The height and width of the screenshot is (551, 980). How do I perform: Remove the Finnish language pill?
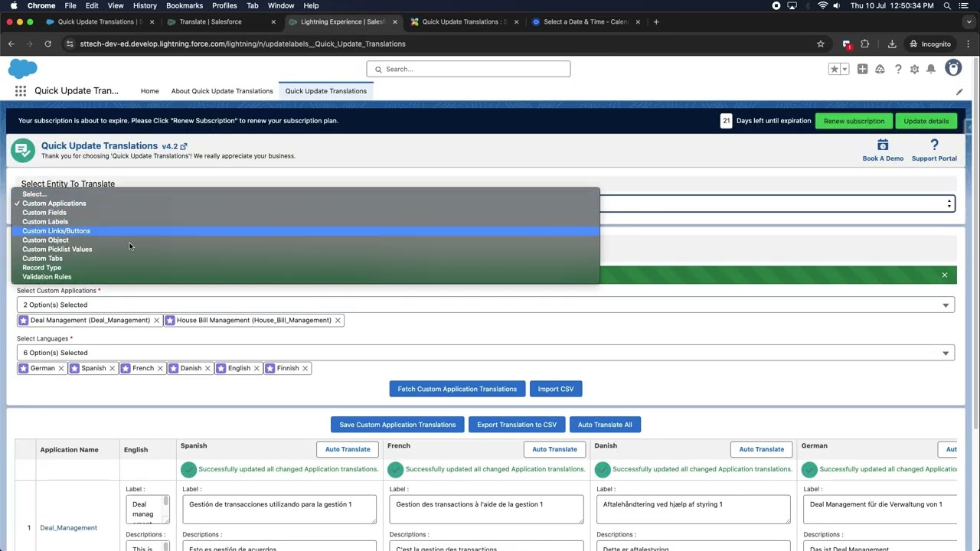coord(305,368)
